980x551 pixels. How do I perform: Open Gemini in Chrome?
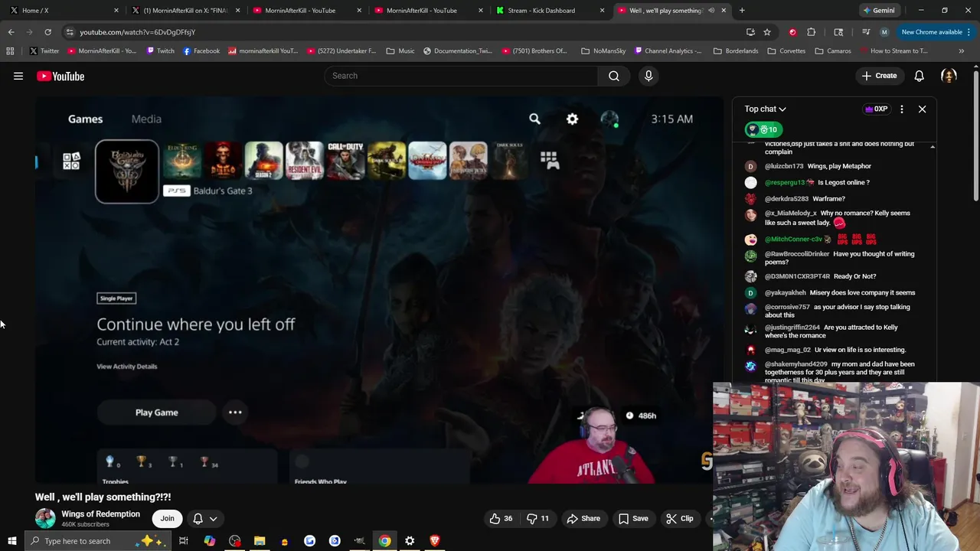click(x=878, y=11)
